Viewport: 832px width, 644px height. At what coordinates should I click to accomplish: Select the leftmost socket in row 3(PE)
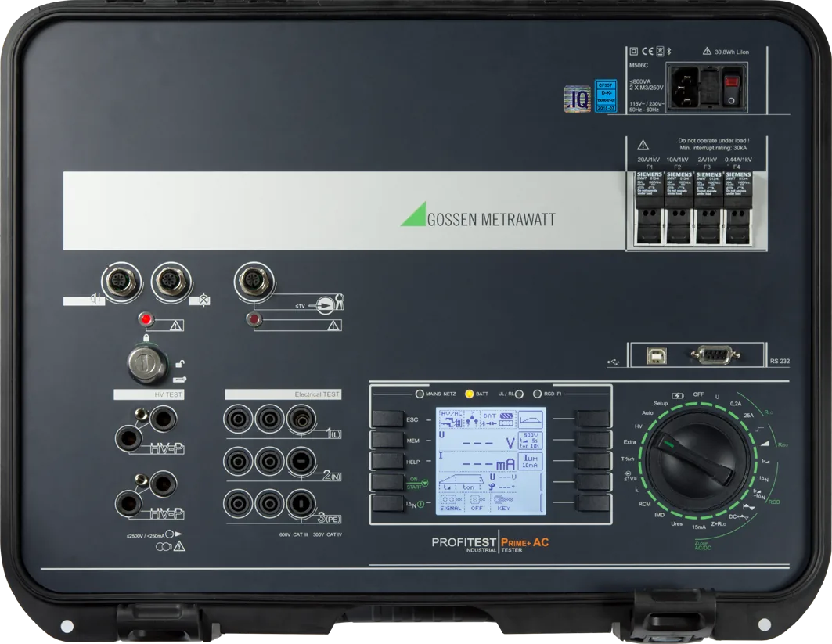tap(238, 503)
